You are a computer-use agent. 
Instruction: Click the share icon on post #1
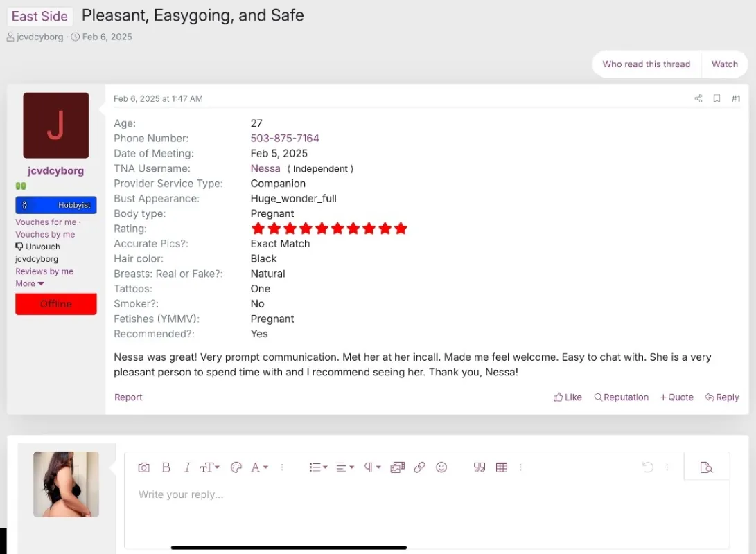click(x=698, y=98)
